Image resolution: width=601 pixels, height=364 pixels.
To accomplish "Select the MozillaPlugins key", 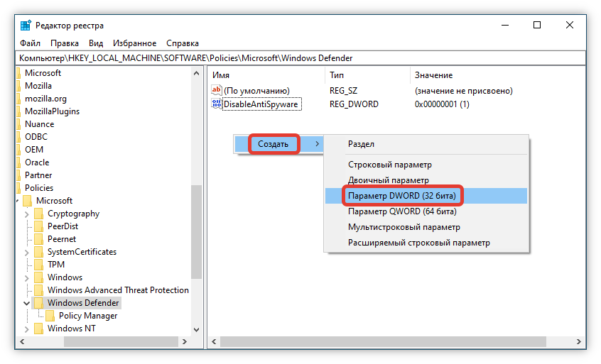I will pos(52,111).
